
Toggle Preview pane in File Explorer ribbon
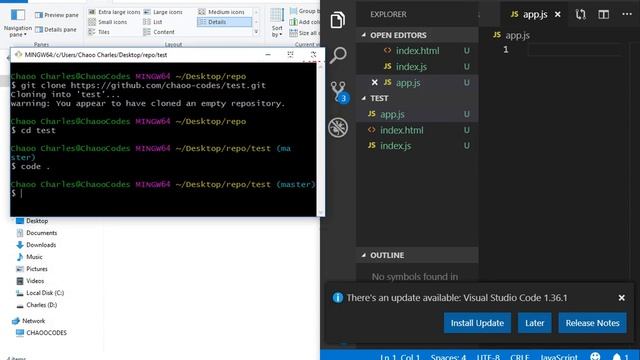coord(57,15)
